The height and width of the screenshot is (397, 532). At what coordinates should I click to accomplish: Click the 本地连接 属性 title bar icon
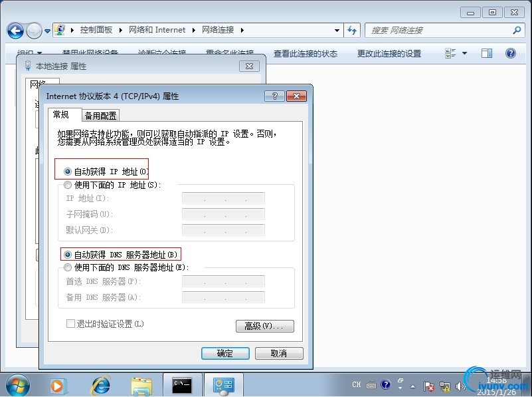pyautogui.click(x=28, y=66)
